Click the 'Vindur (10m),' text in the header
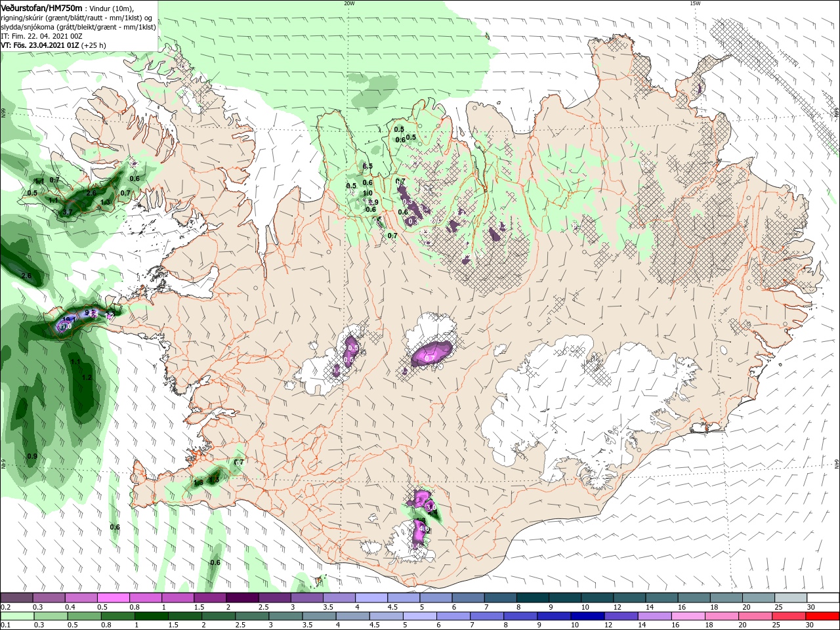 pyautogui.click(x=111, y=8)
